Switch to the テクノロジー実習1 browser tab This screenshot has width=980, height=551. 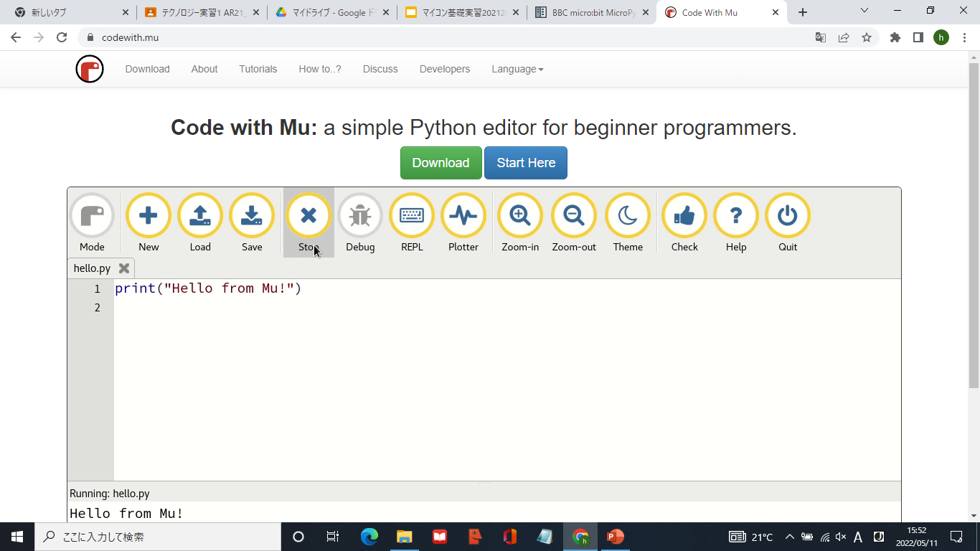point(201,12)
